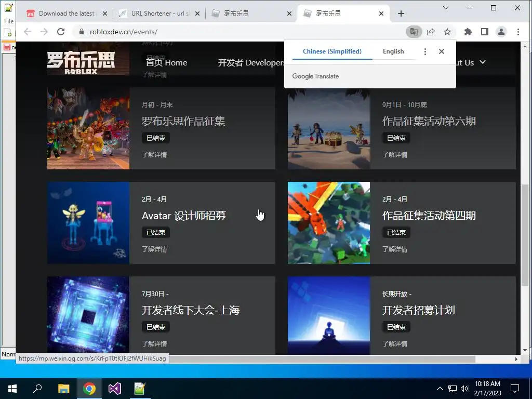532x399 pixels.
Task: Toggle the Chrome side panel icon
Action: point(485,32)
